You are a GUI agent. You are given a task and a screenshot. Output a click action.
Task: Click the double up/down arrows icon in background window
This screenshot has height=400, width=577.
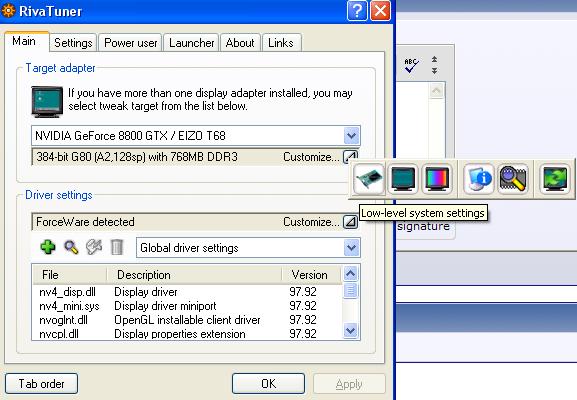435,65
